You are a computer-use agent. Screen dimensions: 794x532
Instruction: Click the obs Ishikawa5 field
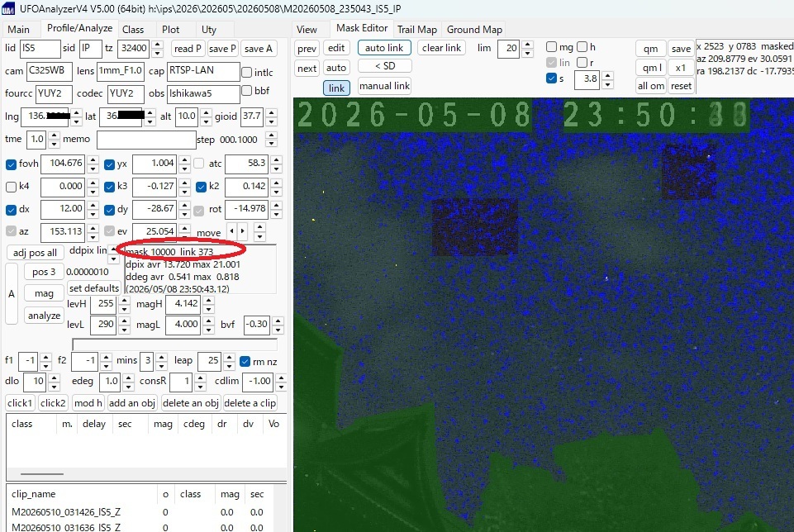tap(203, 93)
